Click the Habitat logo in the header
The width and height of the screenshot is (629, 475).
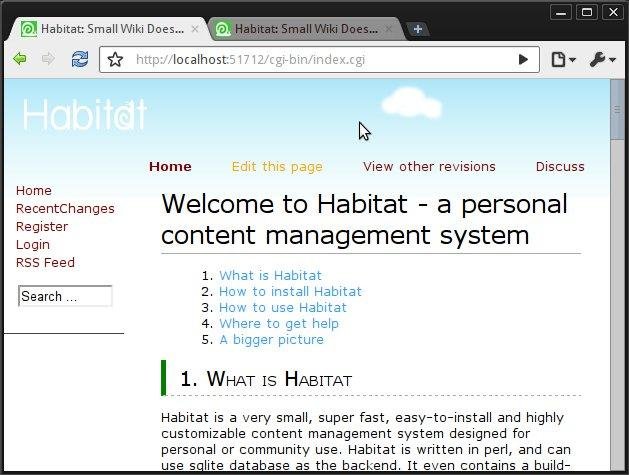[85, 115]
